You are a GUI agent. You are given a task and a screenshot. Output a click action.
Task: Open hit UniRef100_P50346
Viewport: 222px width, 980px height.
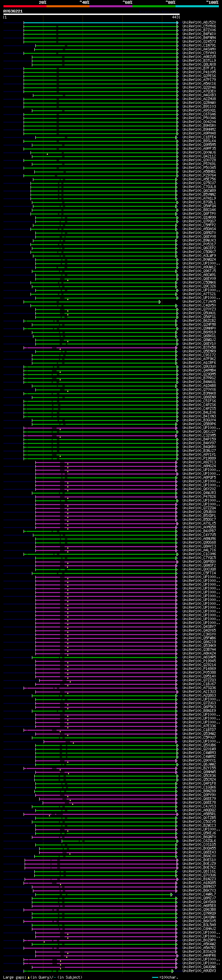click(x=199, y=118)
